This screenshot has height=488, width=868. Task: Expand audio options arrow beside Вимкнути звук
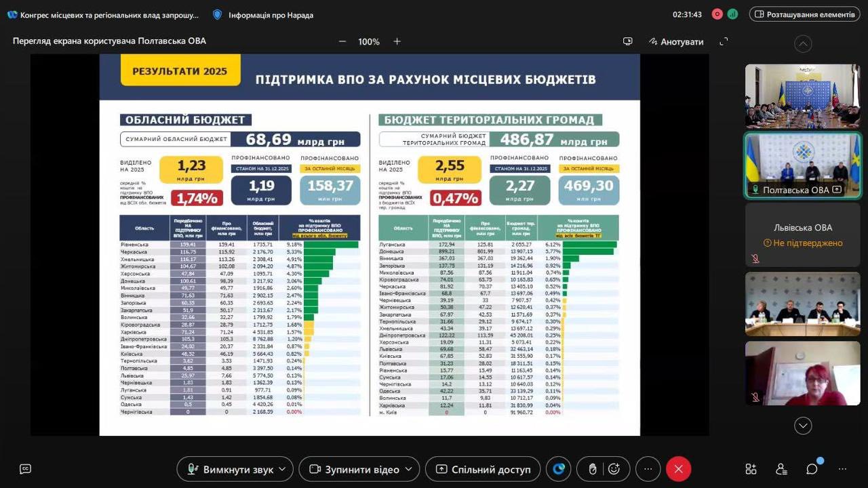[x=283, y=469]
